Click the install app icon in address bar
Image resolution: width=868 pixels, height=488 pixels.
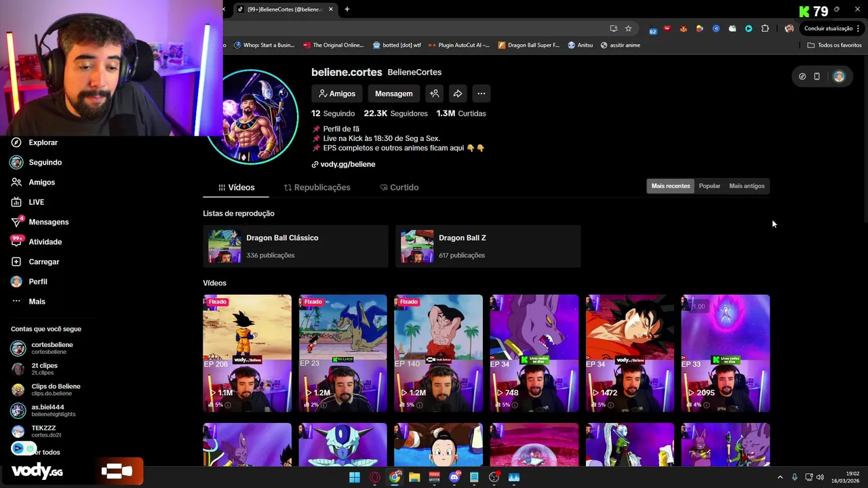(614, 28)
